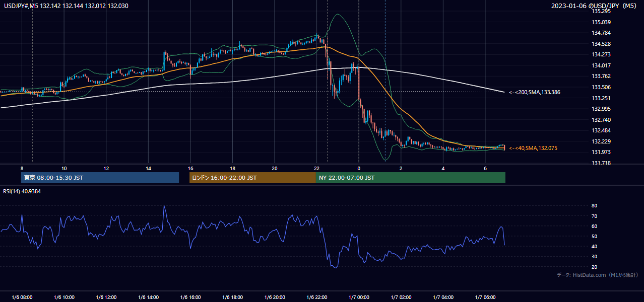Click price axis value 134.273
This screenshot has width=644, height=302.
pyautogui.click(x=601, y=54)
